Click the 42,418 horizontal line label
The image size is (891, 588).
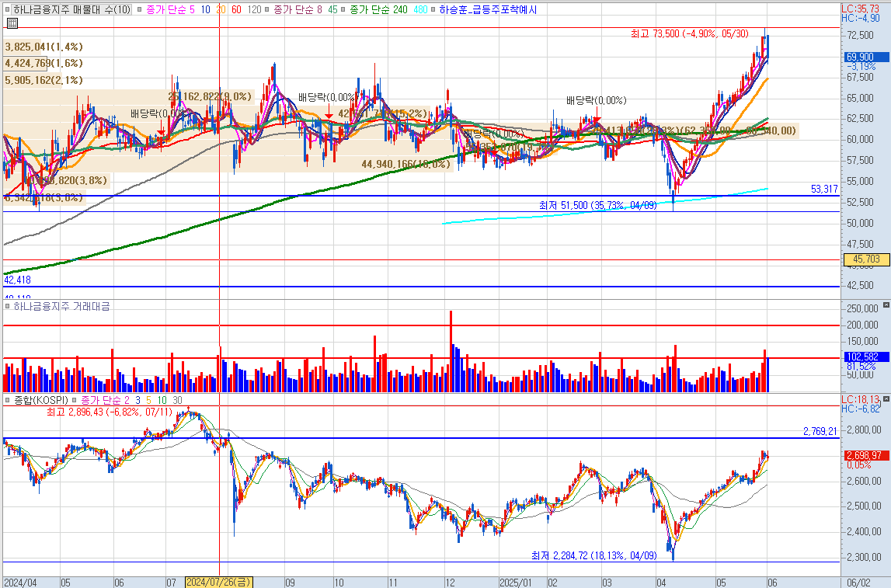[x=18, y=280]
